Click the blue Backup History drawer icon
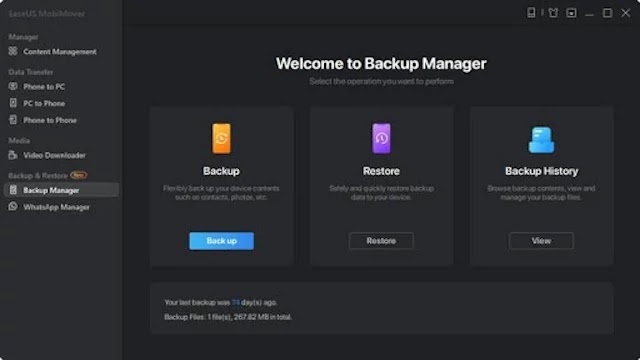This screenshot has width=640, height=360. click(x=541, y=140)
